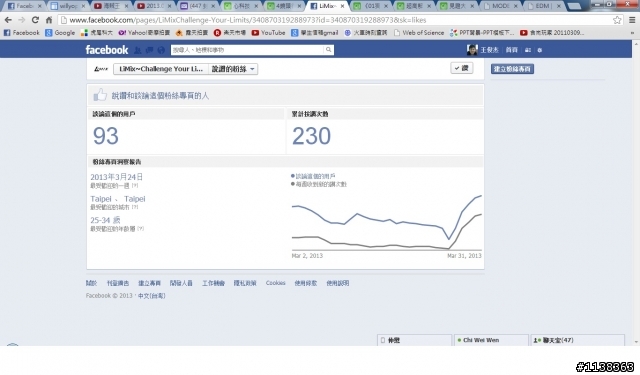Open privacy shortcuts icon in header
The image size is (640, 375).
tap(528, 50)
